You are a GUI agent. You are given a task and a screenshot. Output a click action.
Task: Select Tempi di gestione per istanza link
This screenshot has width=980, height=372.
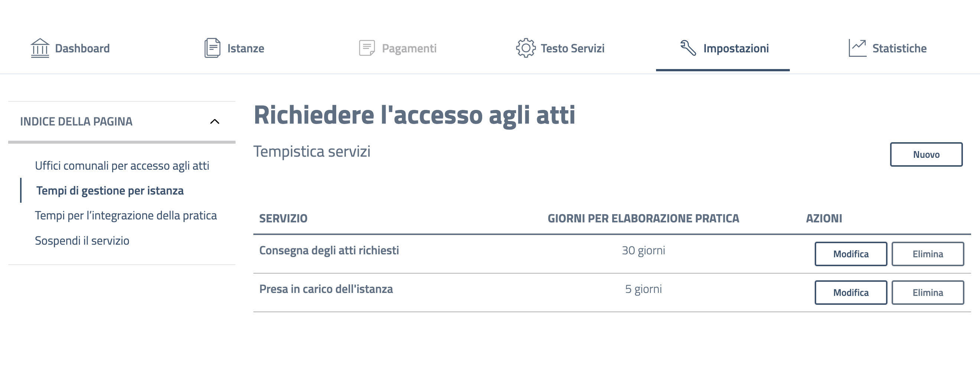tap(110, 190)
